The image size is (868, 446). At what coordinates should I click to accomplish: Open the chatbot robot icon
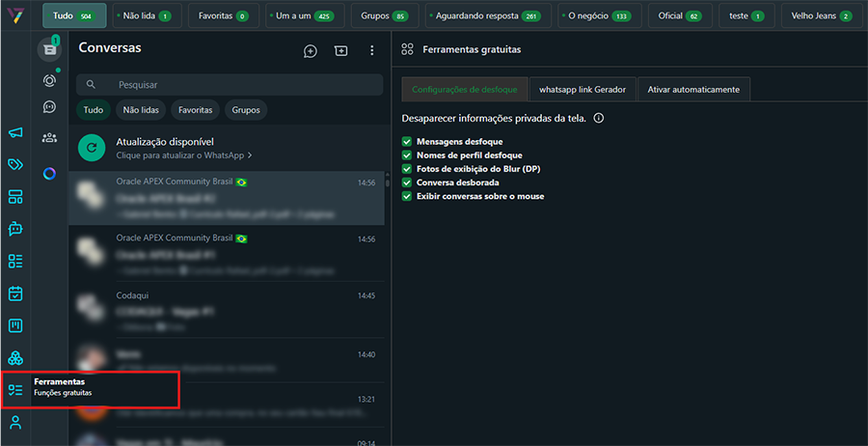15,229
